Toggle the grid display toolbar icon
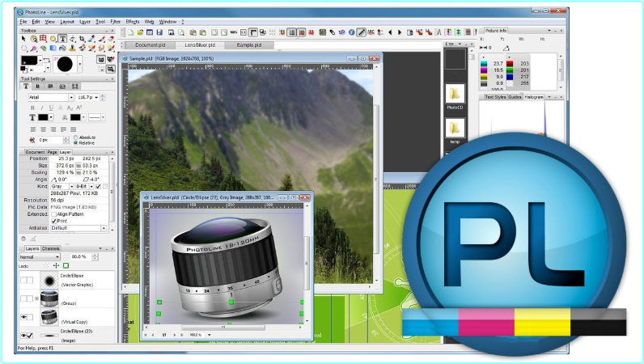This screenshot has height=364, width=644. (291, 32)
